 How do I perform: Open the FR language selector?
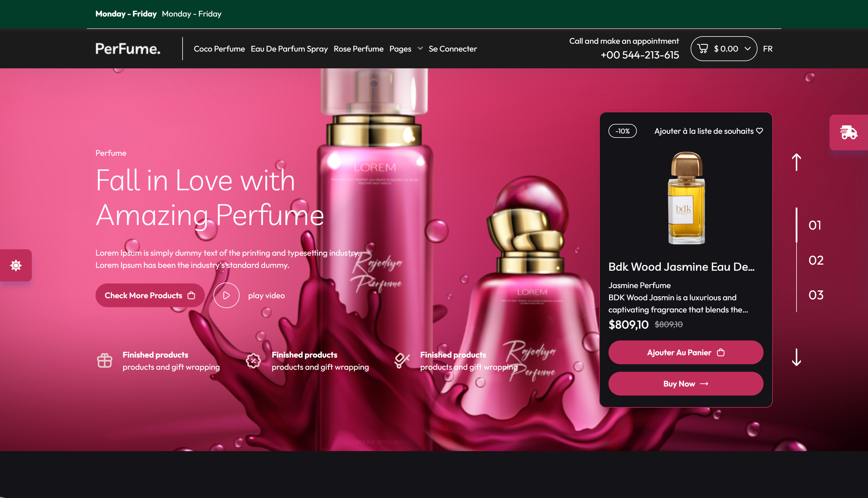click(x=768, y=49)
